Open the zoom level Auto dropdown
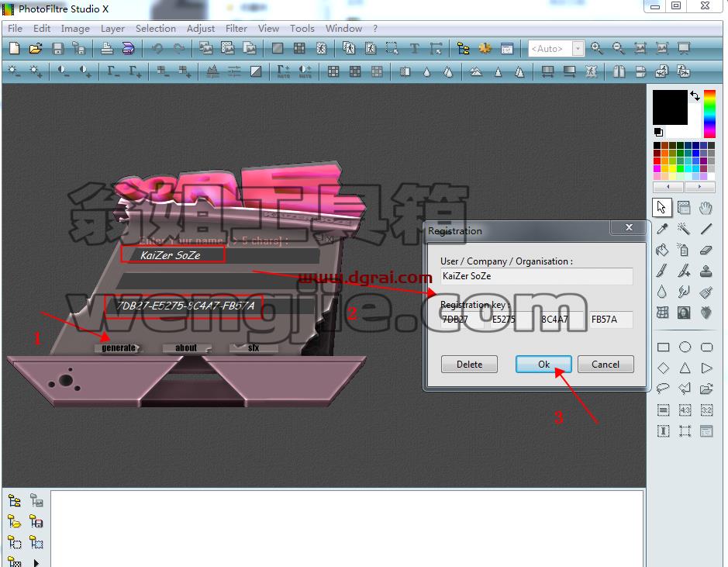The height and width of the screenshot is (567, 728). click(x=578, y=48)
